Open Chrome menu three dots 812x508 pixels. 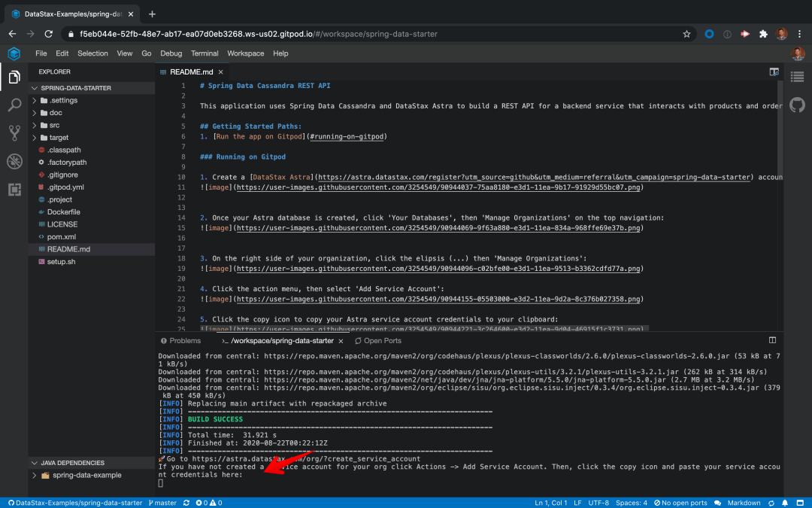[x=799, y=34]
